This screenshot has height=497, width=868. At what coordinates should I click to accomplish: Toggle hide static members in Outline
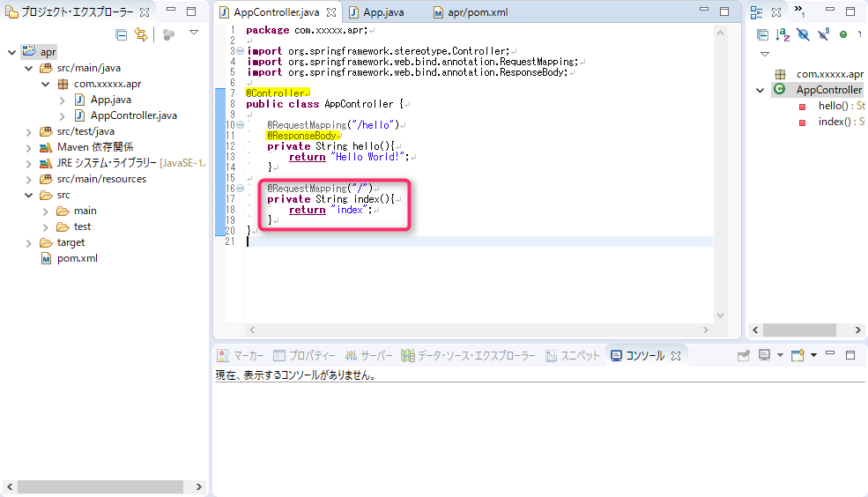pyautogui.click(x=824, y=35)
